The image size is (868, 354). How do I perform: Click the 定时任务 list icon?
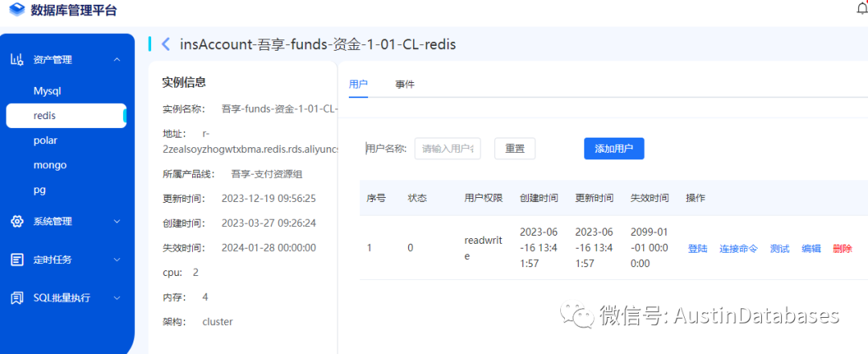pos(17,259)
